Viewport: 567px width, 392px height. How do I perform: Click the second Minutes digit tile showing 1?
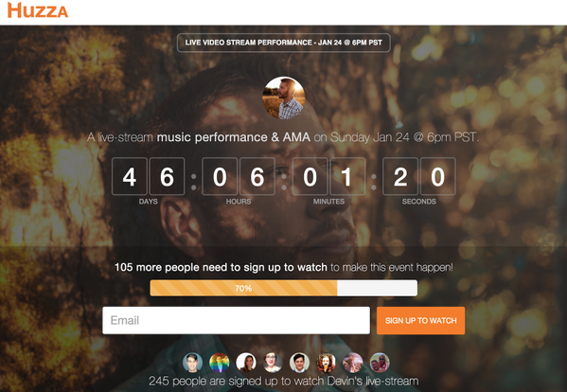point(347,176)
